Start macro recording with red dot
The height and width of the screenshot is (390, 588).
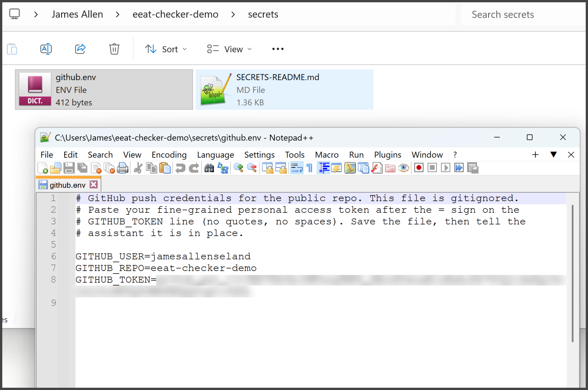click(x=419, y=168)
